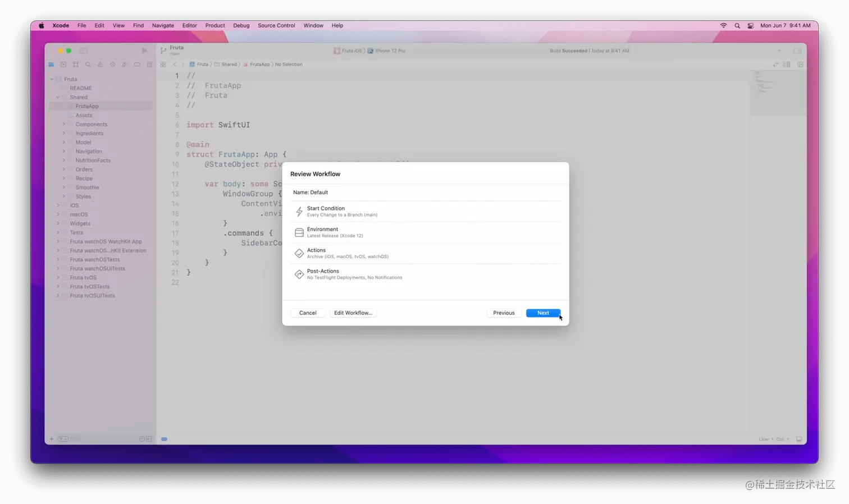Toggle the bottom-right debug area button

pyautogui.click(x=799, y=439)
